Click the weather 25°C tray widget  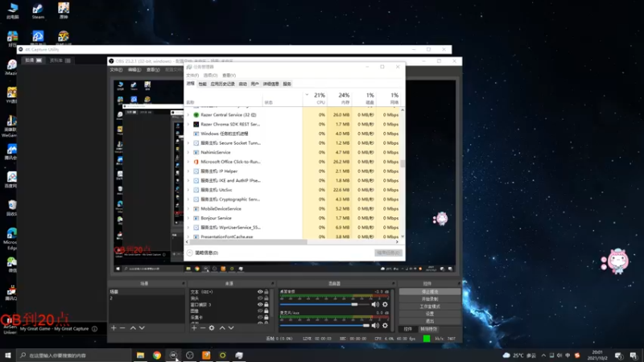point(519,356)
